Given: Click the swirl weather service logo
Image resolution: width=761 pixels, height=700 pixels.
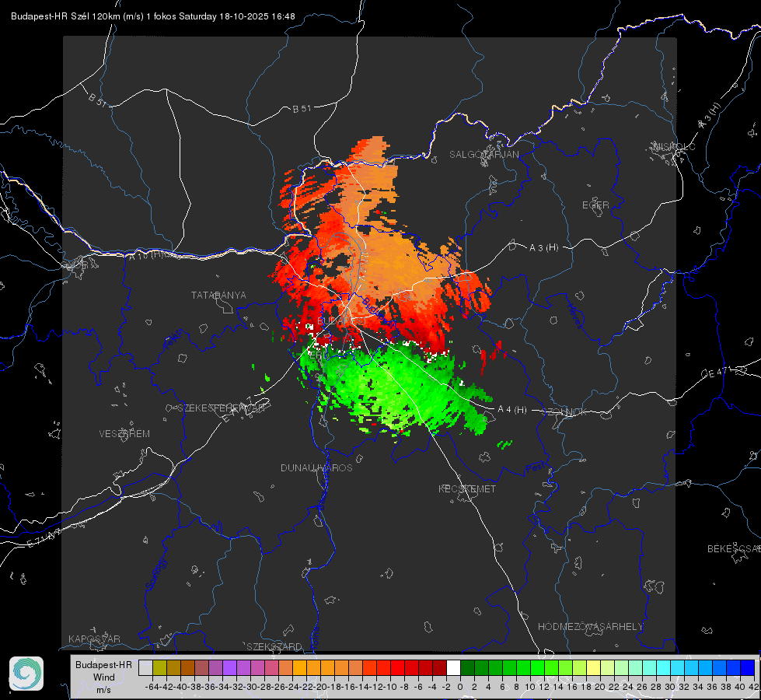Looking at the screenshot, I should pyautogui.click(x=26, y=674).
